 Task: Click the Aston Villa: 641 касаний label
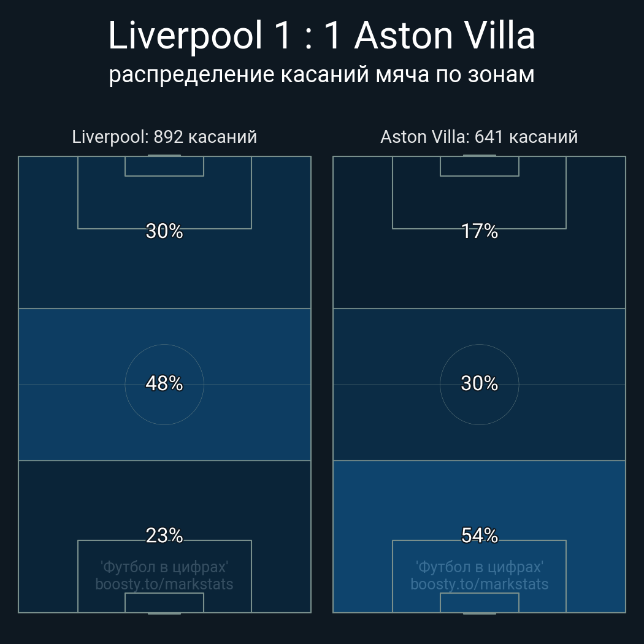click(x=479, y=137)
